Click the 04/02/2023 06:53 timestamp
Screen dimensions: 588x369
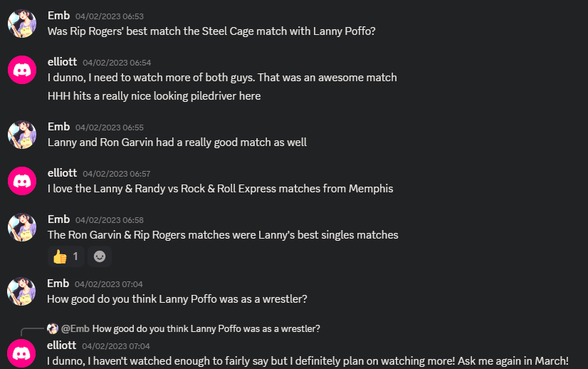[x=109, y=16]
